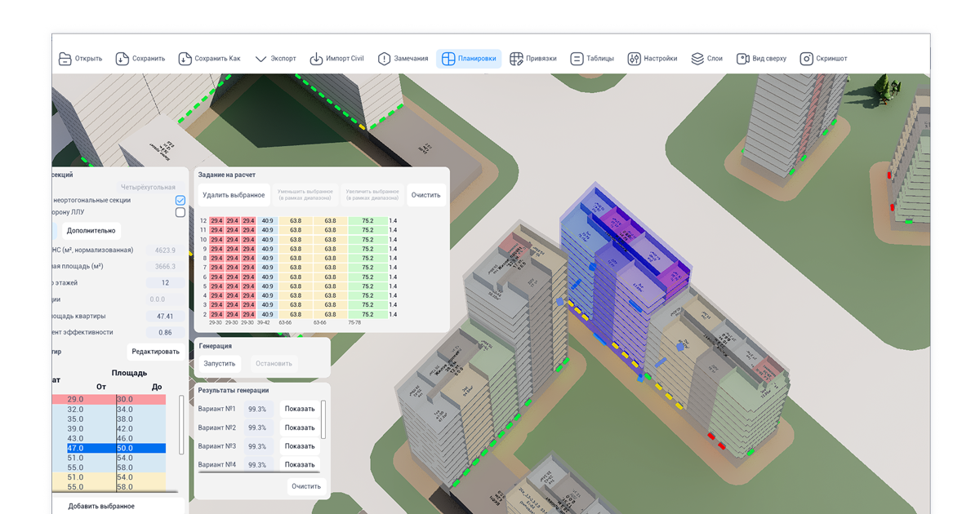Take a capture with the Скриншот icon
The width and height of the screenshot is (980, 514).
coord(806,59)
